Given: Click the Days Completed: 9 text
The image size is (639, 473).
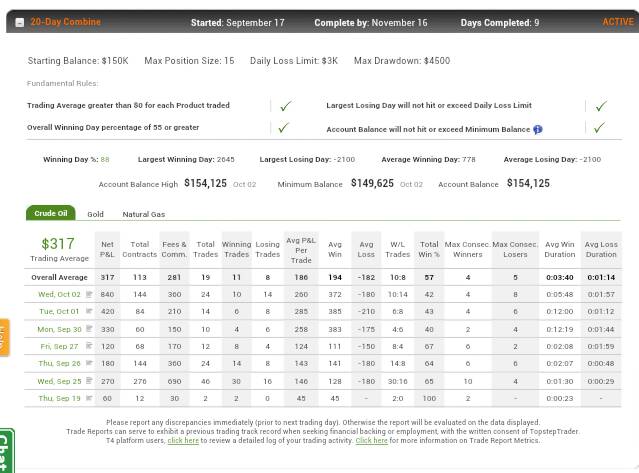Looking at the screenshot, I should 500,22.
